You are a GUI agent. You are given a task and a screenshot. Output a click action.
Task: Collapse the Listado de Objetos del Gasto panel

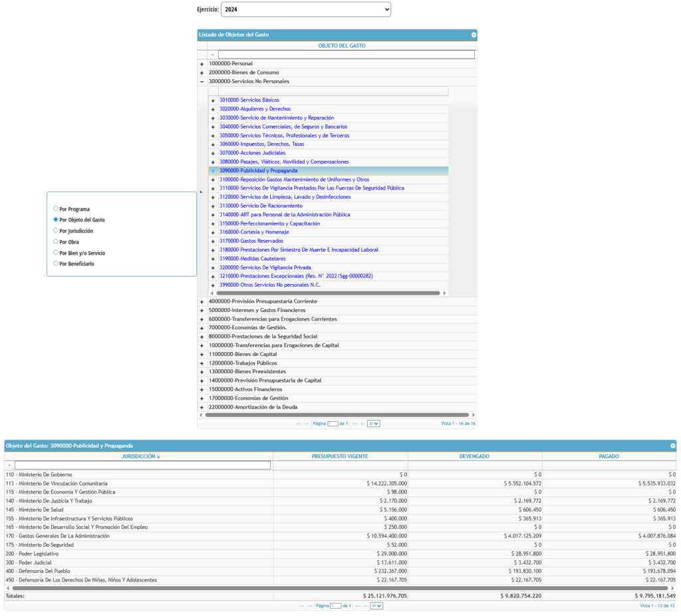(x=474, y=35)
